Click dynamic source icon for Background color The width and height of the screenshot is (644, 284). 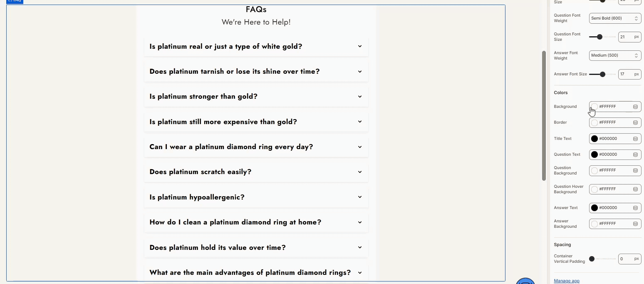[635, 107]
